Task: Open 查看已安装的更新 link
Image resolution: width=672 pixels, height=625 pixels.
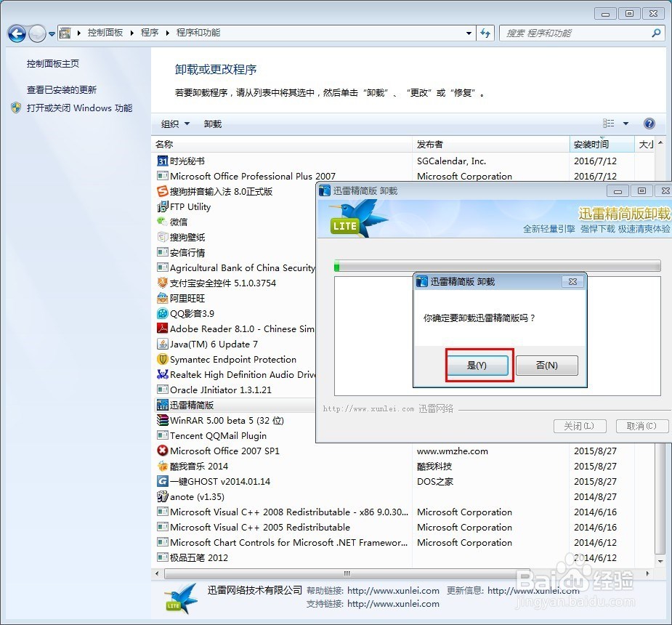Action: (x=62, y=90)
